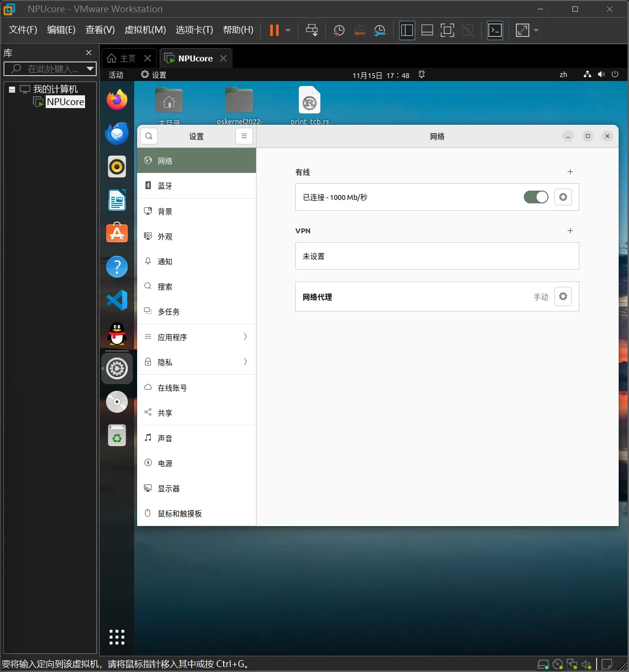
Task: Click the take snapshot clock icon
Action: coord(339,30)
